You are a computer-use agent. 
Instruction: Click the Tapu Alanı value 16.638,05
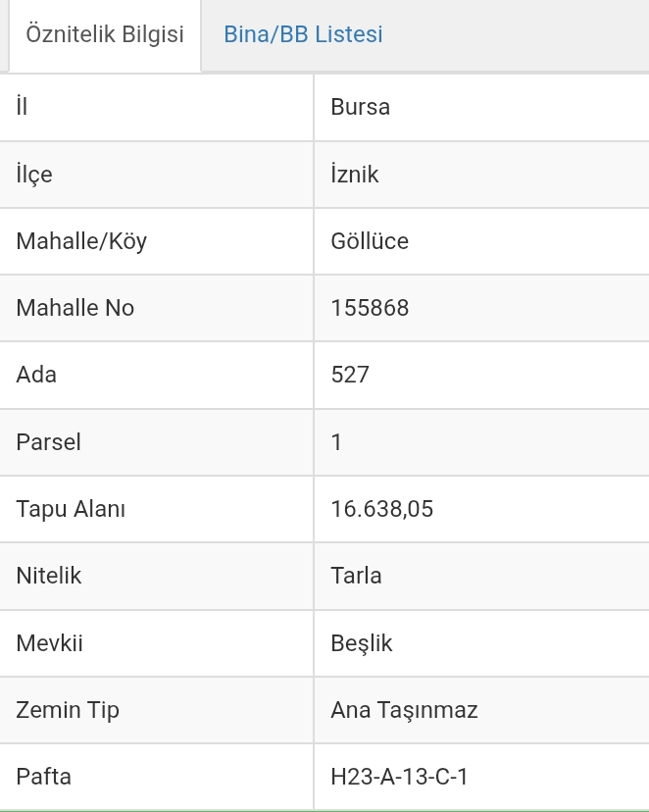coord(382,509)
